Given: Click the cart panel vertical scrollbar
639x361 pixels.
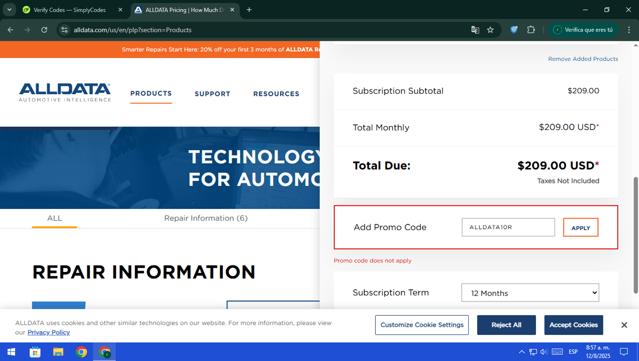Looking at the screenshot, I should (x=635, y=235).
